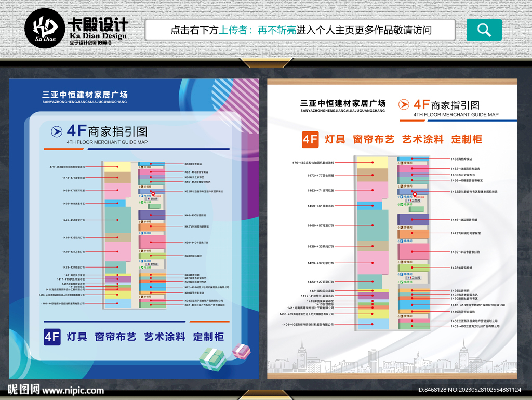This screenshot has height=400, width=532.
Task: Click the 卡殿设计 brand title
Action: coord(98,24)
